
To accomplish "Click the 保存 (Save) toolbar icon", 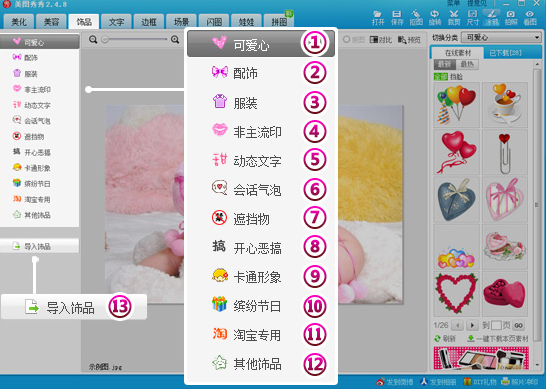I will point(397,17).
